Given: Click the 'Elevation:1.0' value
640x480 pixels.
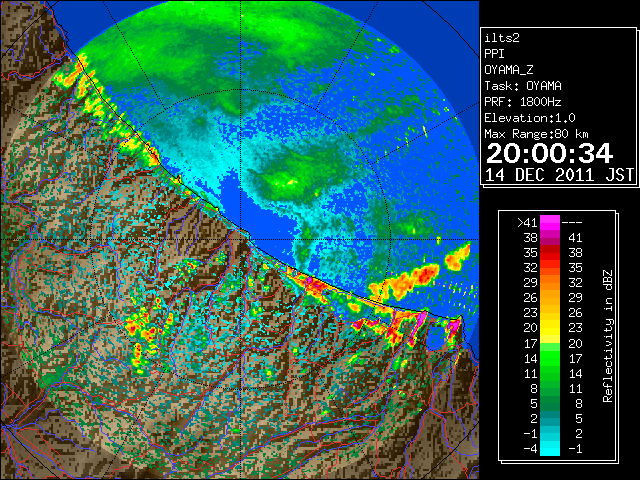Looking at the screenshot, I should (x=530, y=118).
